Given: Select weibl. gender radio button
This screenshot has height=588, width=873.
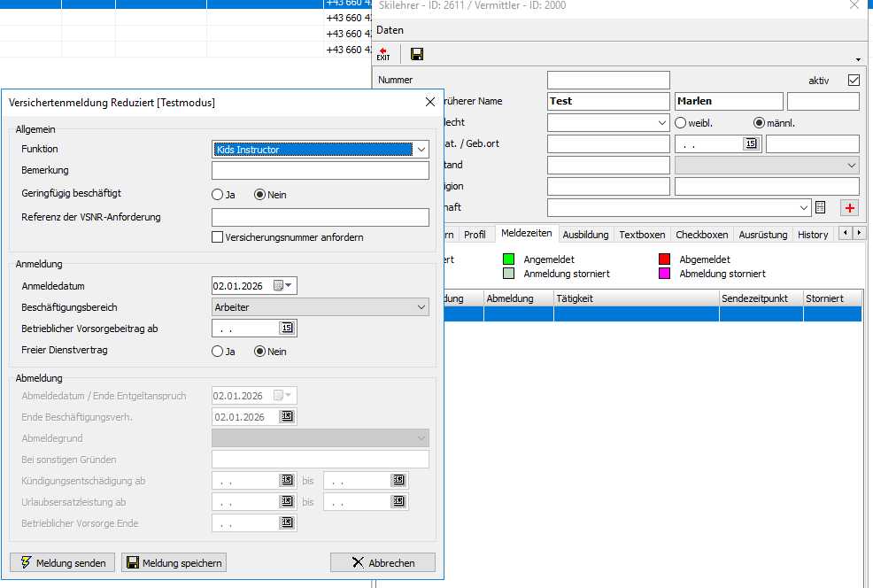Looking at the screenshot, I should coord(681,122).
